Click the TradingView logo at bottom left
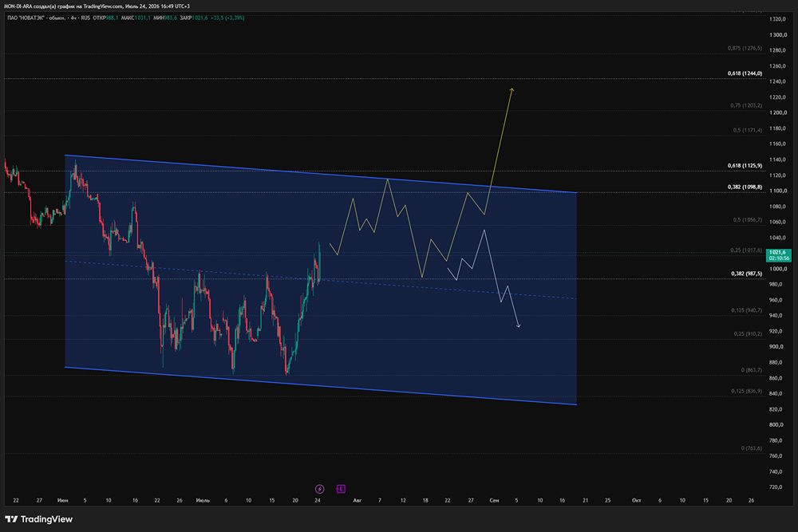This screenshot has height=532, width=798. click(38, 519)
